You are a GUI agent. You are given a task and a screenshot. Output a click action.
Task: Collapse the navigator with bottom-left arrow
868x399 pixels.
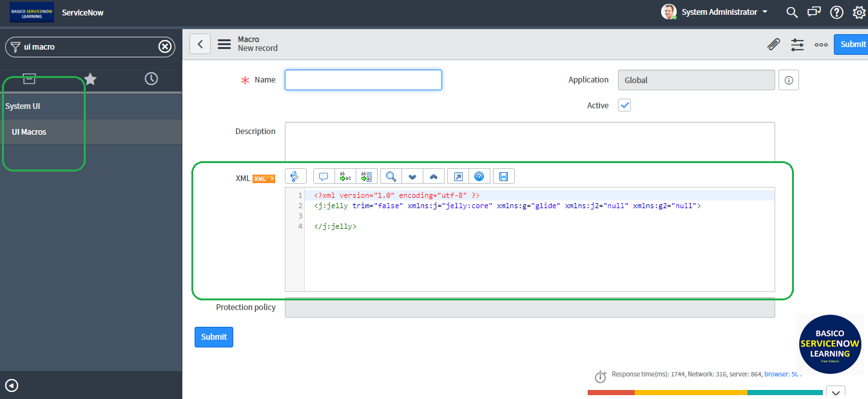point(12,385)
